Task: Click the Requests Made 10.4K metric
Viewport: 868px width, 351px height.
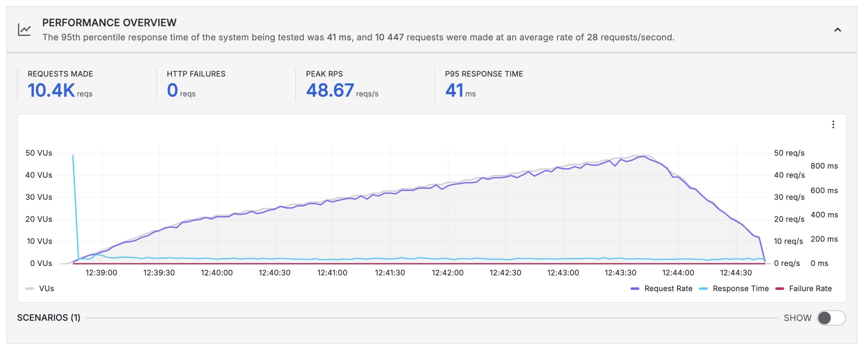Action: point(51,90)
